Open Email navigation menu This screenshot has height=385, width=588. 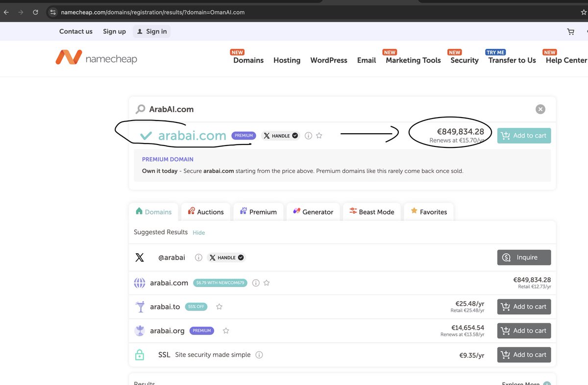367,60
